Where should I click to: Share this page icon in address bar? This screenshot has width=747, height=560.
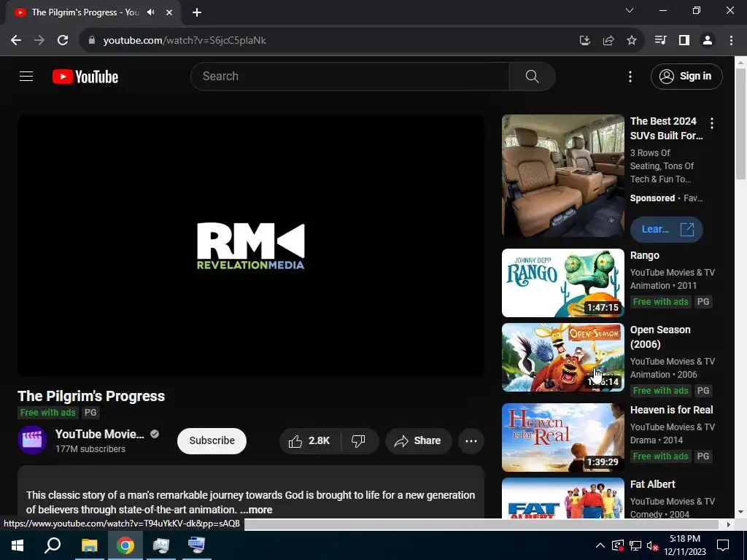click(x=608, y=41)
